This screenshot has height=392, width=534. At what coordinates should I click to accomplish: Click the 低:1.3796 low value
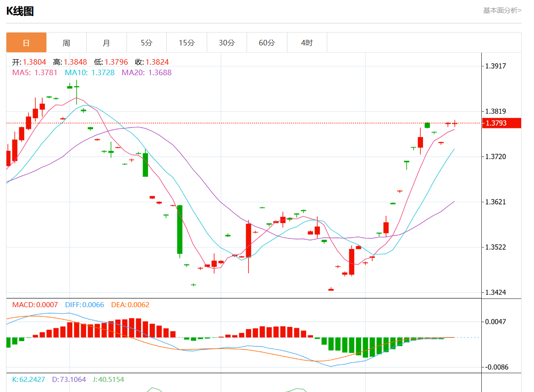(x=110, y=62)
